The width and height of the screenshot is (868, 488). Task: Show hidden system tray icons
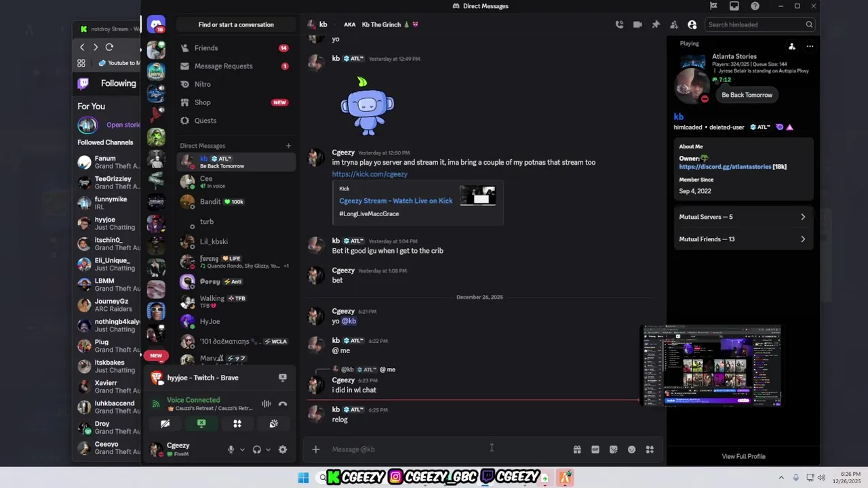[781, 478]
